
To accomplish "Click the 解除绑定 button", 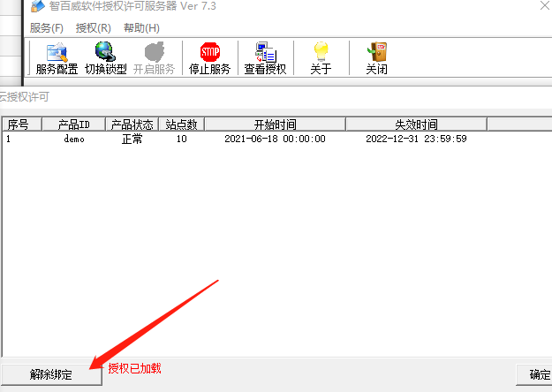I will (50, 374).
